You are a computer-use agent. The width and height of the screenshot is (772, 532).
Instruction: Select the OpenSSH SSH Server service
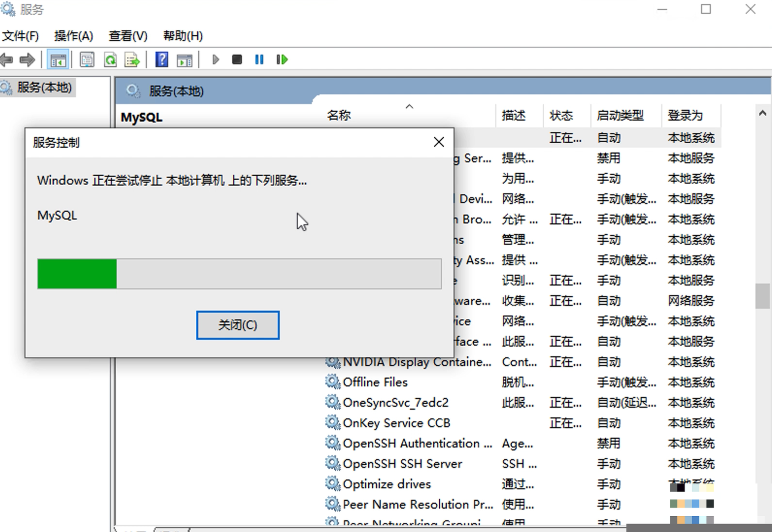tap(402, 464)
